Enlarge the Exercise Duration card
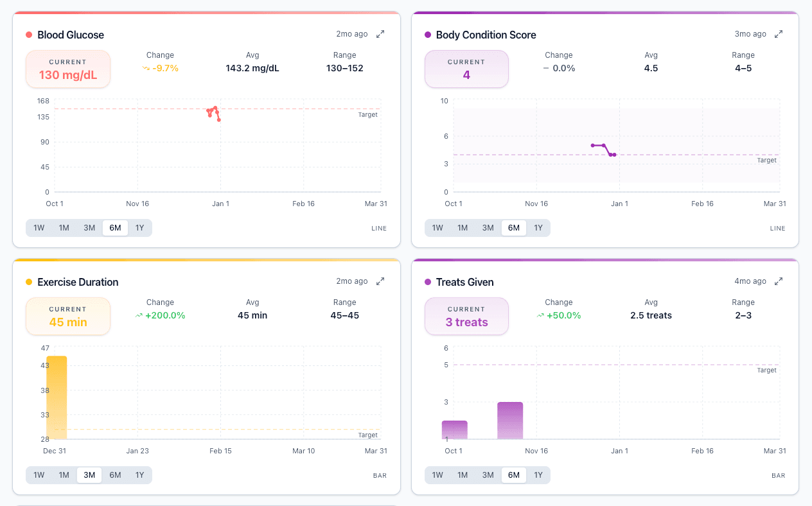 coord(380,281)
